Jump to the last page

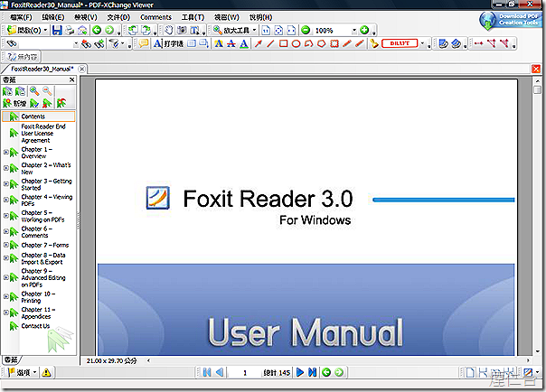click(x=313, y=372)
